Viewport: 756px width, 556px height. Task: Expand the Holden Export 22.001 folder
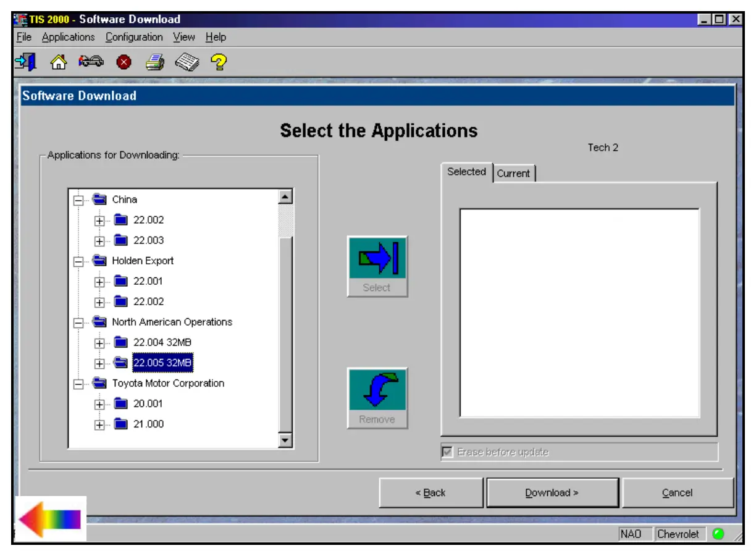tap(99, 282)
